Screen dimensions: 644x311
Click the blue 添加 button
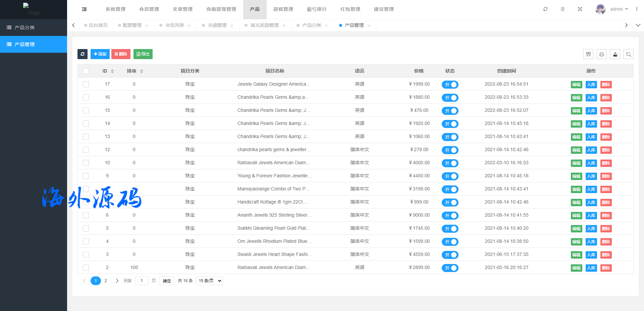(100, 54)
